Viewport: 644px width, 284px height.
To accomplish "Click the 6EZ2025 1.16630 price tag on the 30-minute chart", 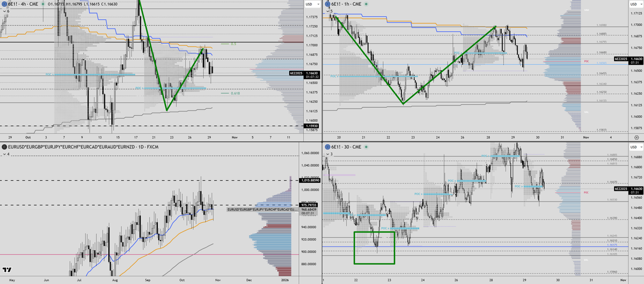I will pyautogui.click(x=628, y=190).
